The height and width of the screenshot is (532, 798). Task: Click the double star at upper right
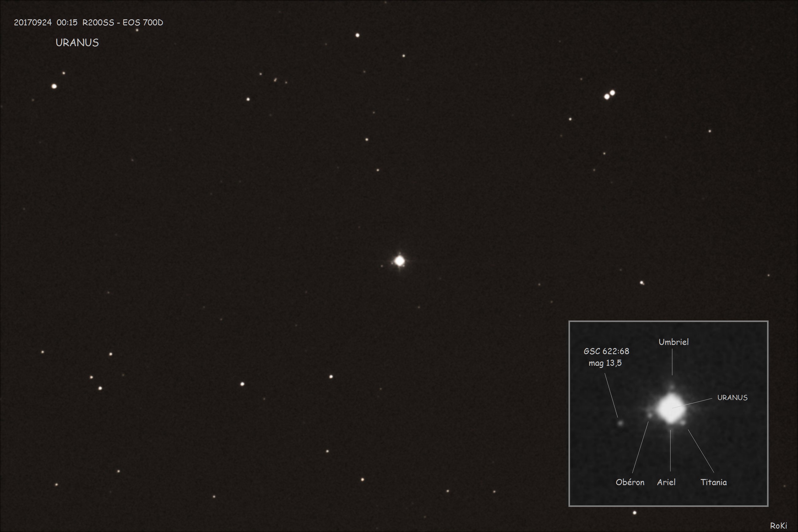610,95
